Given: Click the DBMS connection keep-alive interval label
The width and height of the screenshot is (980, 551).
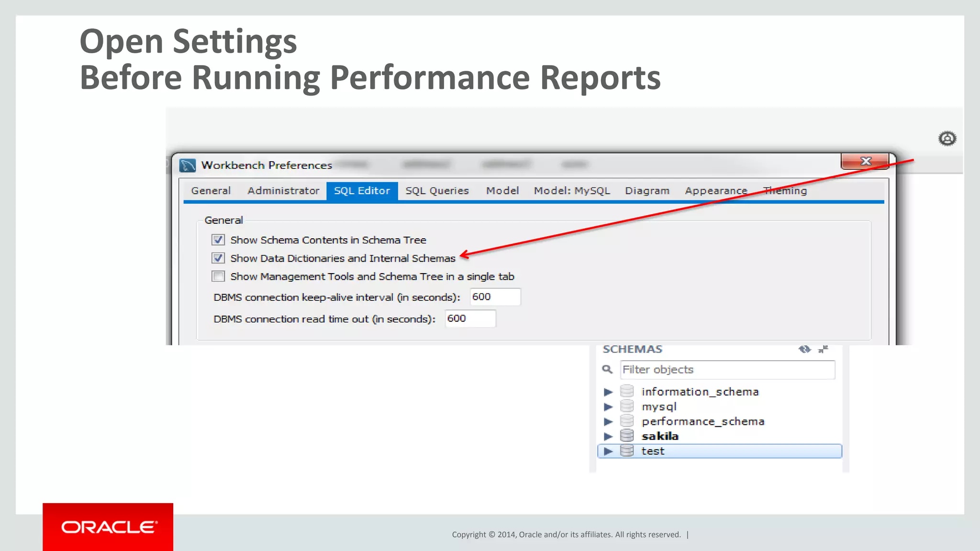Looking at the screenshot, I should click(337, 297).
